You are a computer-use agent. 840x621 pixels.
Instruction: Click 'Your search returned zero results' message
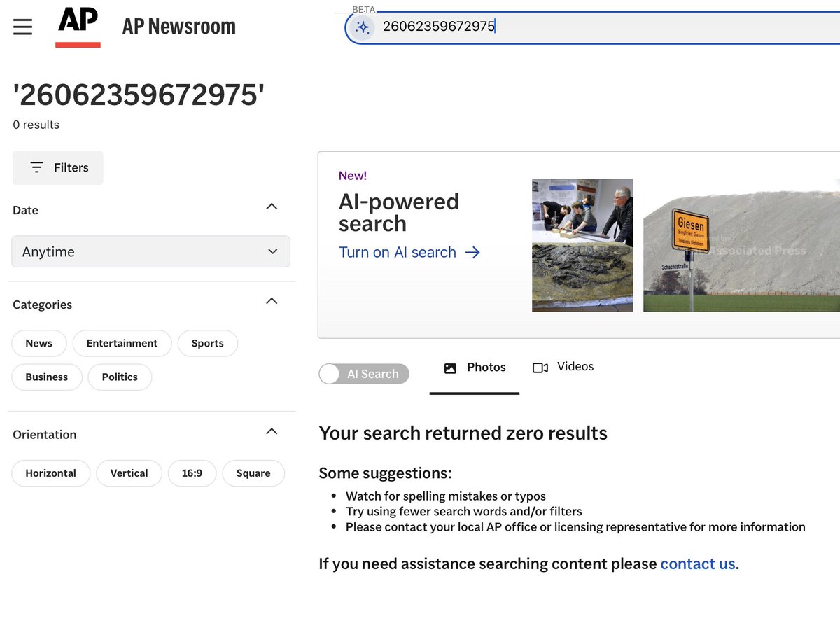coord(463,433)
